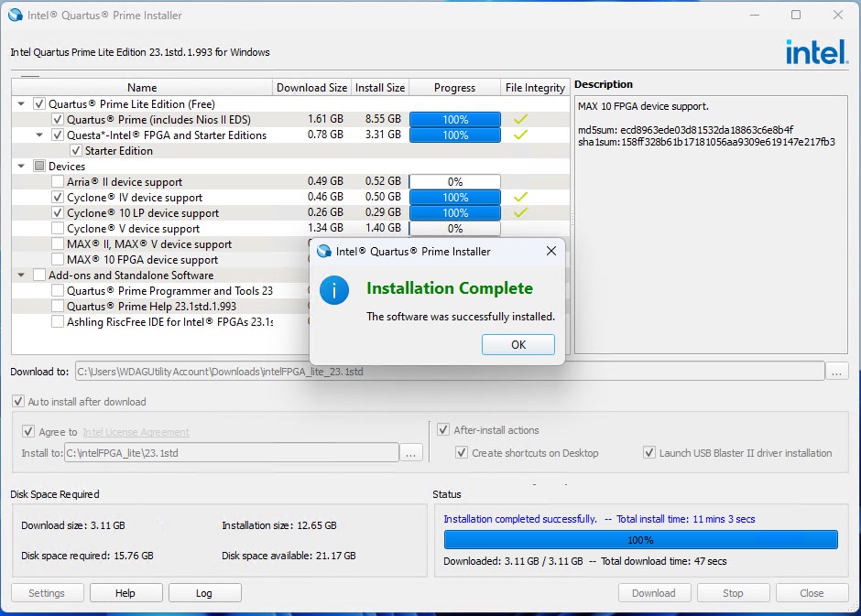
Task: Check Arria II device support
Action: (57, 181)
